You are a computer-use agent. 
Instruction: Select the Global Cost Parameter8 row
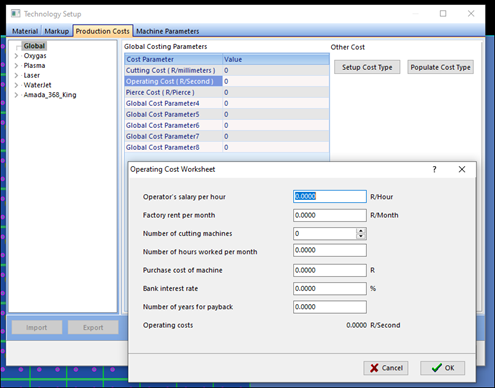pos(227,147)
